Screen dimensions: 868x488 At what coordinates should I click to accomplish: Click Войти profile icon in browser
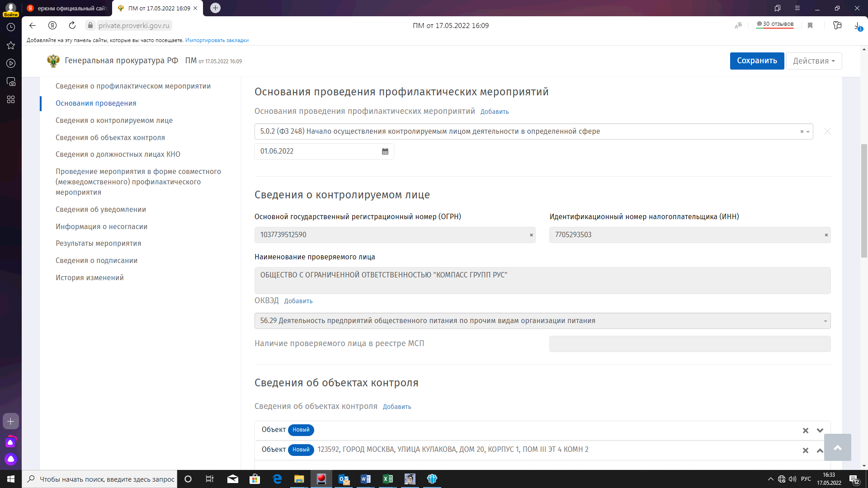pos(11,9)
